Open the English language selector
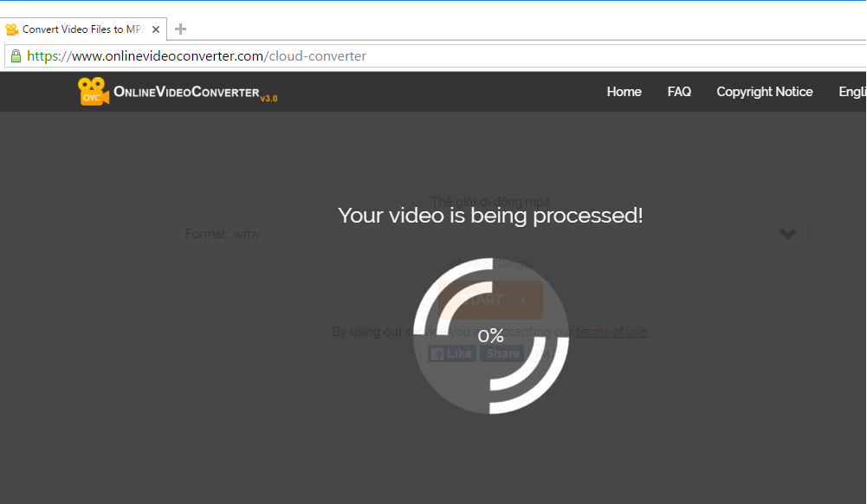 852,92
